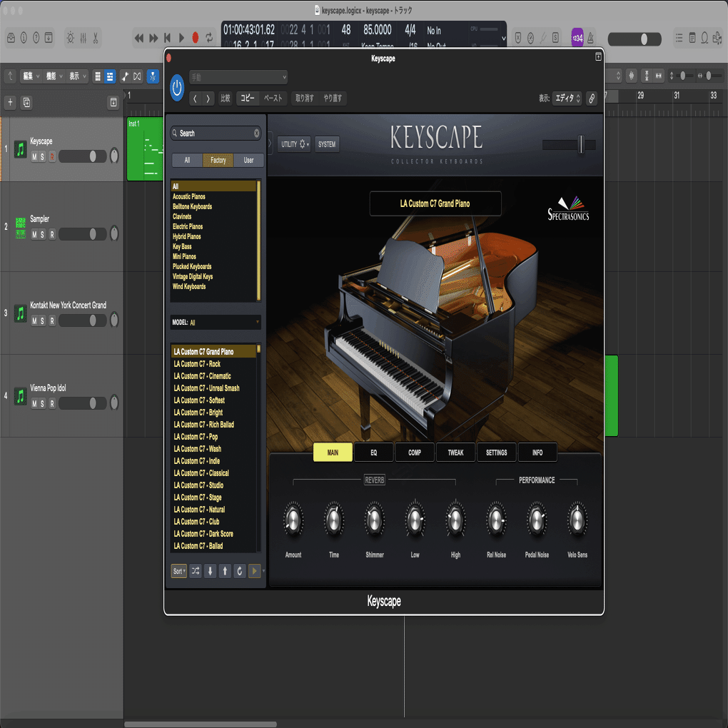Open the Logic library icon in toolbar
The image size is (728, 728).
(11, 38)
